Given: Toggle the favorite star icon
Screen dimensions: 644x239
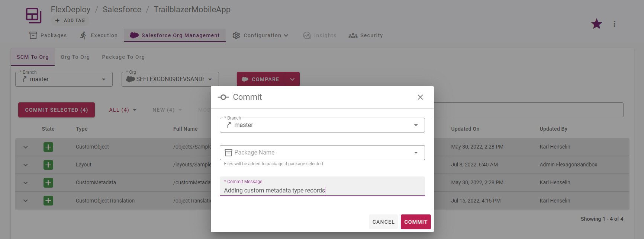Looking at the screenshot, I should 596,24.
